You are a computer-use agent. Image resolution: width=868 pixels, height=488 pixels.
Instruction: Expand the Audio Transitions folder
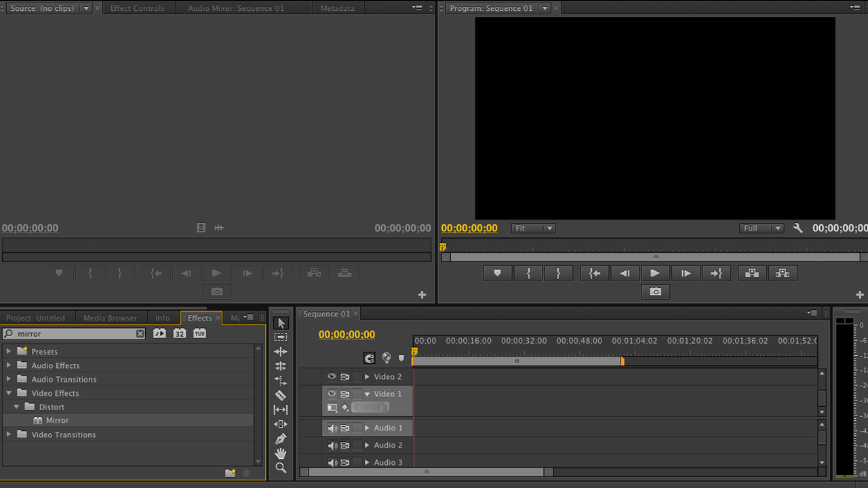pyautogui.click(x=9, y=379)
